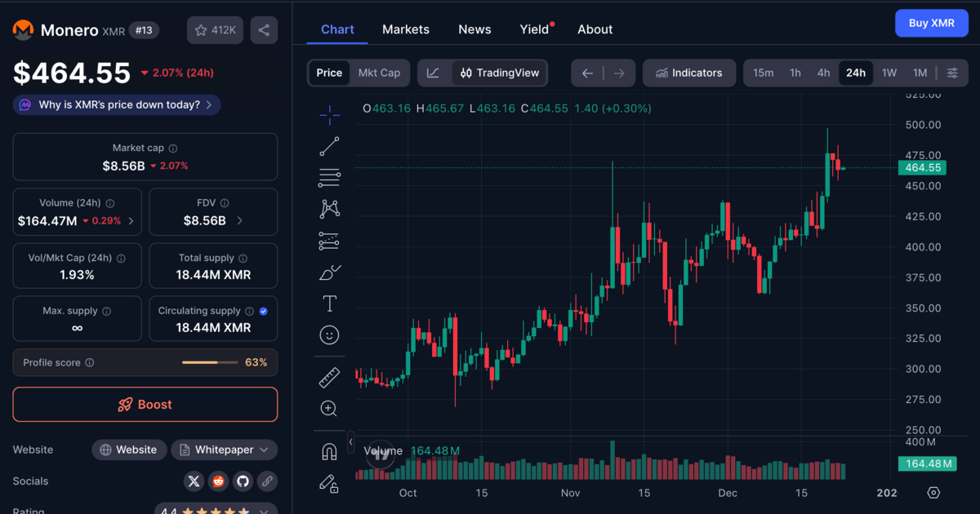Click the info icon beside Circulating supply
Viewport: 980px width, 514px height.
tap(248, 311)
